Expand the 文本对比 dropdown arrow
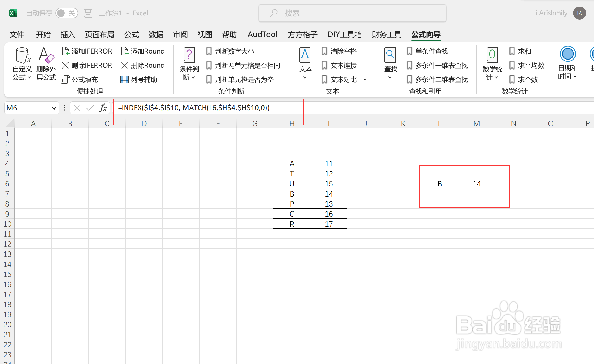This screenshot has width=594, height=364. pos(365,80)
